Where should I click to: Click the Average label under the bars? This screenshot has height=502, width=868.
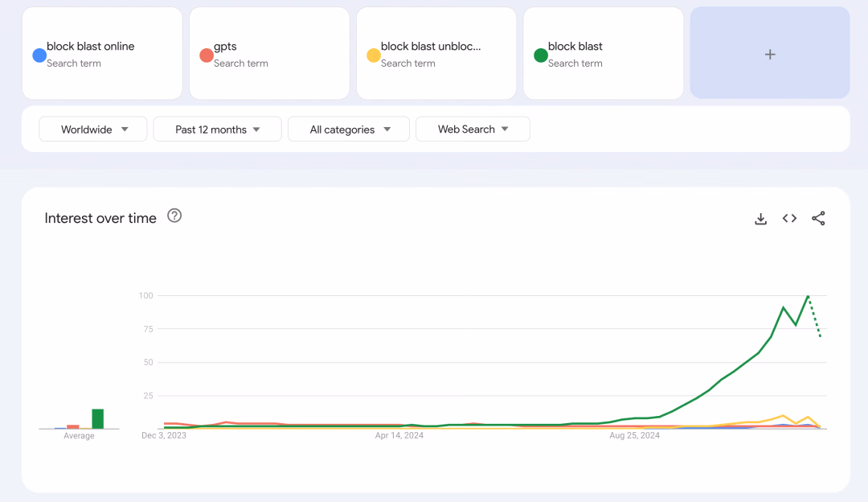click(79, 436)
